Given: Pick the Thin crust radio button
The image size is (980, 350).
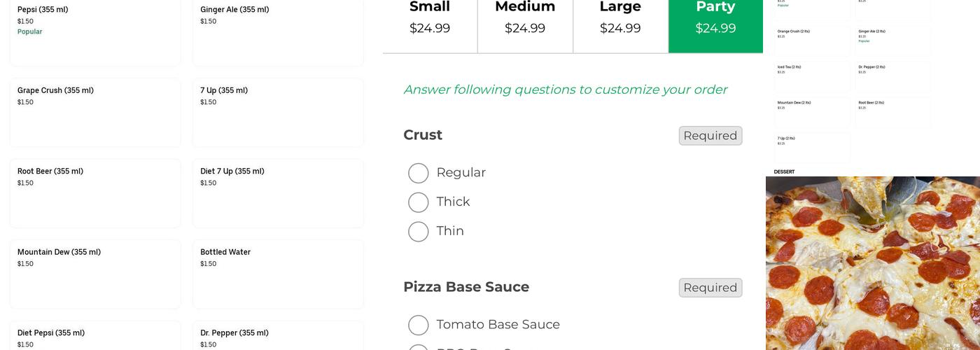Looking at the screenshot, I should 419,232.
